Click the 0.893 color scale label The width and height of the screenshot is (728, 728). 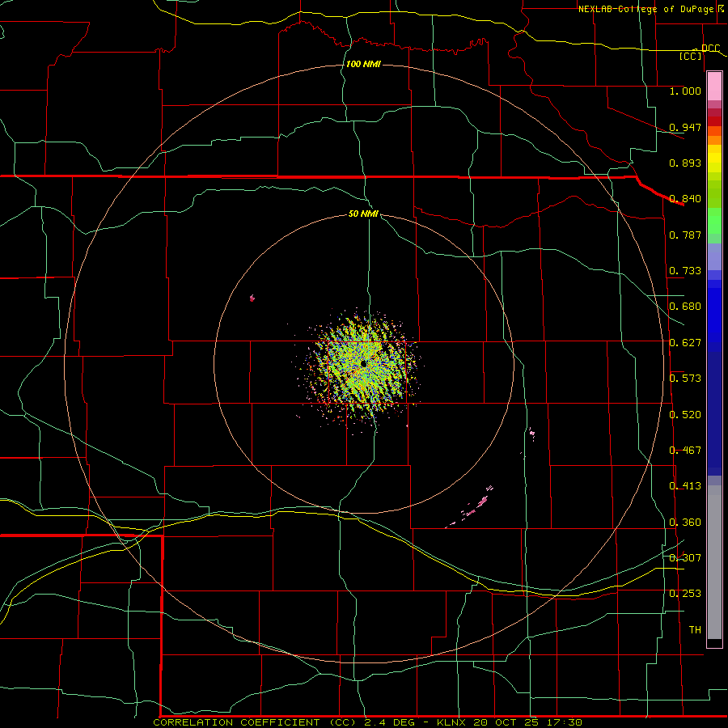click(685, 163)
